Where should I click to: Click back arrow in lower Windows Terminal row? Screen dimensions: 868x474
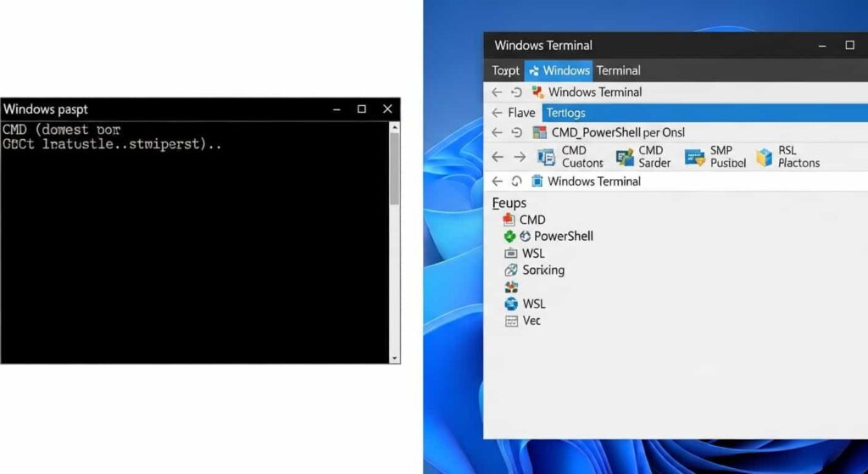point(497,181)
